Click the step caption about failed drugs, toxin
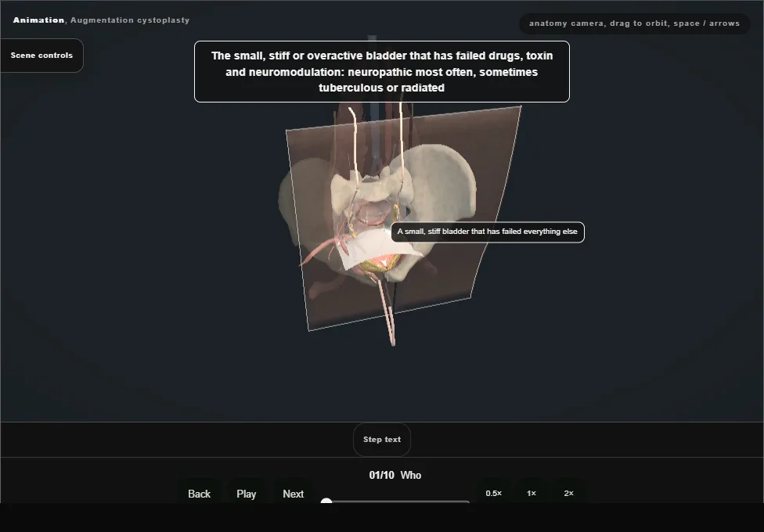This screenshot has width=764, height=532. click(382, 72)
